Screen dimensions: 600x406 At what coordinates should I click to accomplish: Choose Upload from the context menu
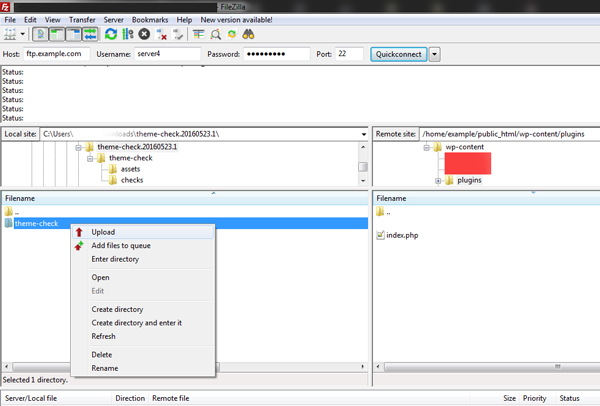pos(143,232)
